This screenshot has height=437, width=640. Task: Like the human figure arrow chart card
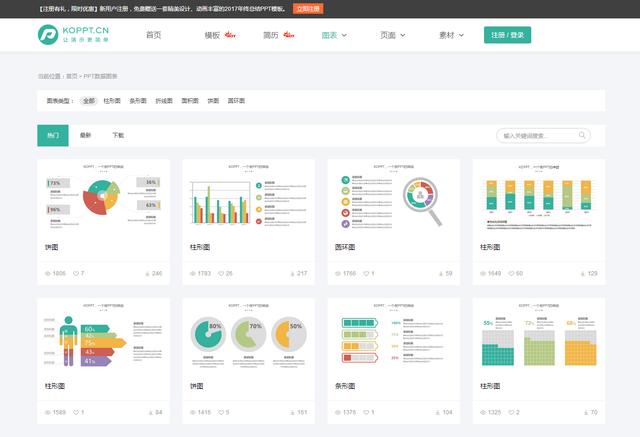tap(76, 413)
